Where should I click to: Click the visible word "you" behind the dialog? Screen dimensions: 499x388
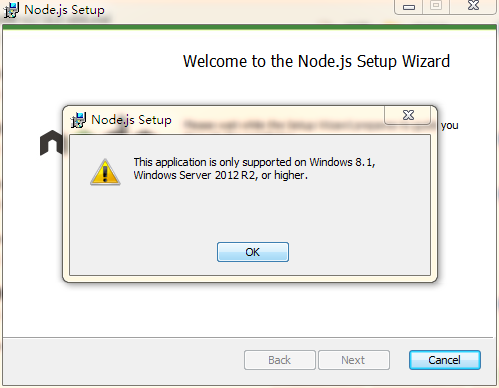point(450,126)
